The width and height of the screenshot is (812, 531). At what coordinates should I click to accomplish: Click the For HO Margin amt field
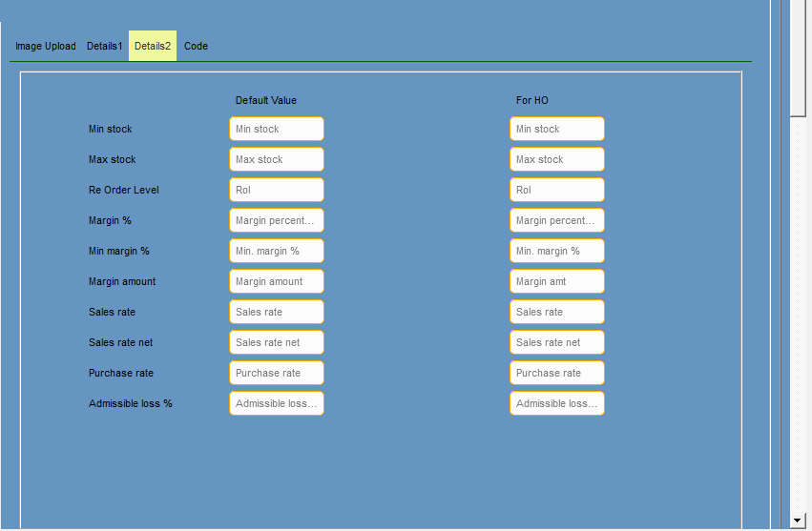point(557,281)
